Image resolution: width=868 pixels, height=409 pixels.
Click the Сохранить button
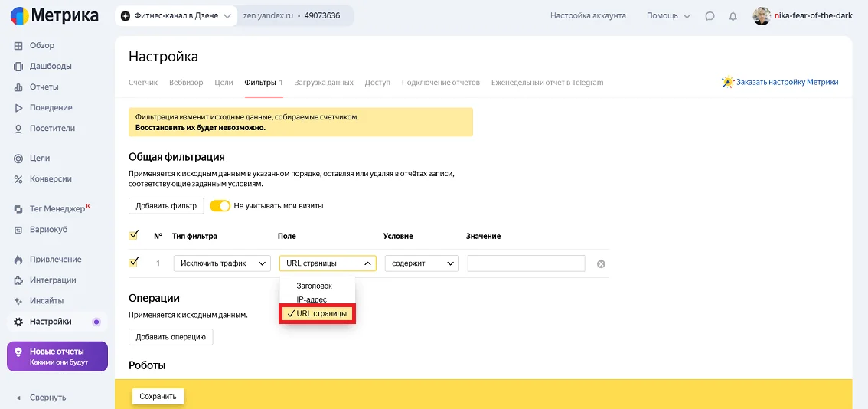pyautogui.click(x=158, y=396)
